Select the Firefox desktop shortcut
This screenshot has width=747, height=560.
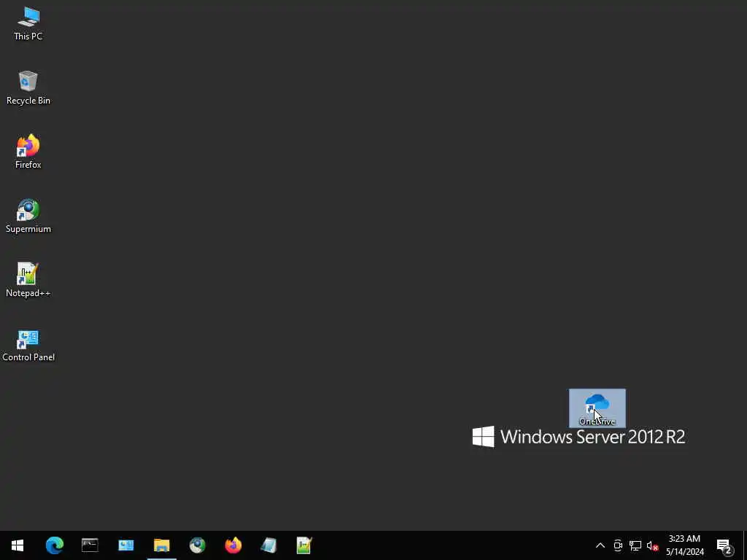[28, 152]
